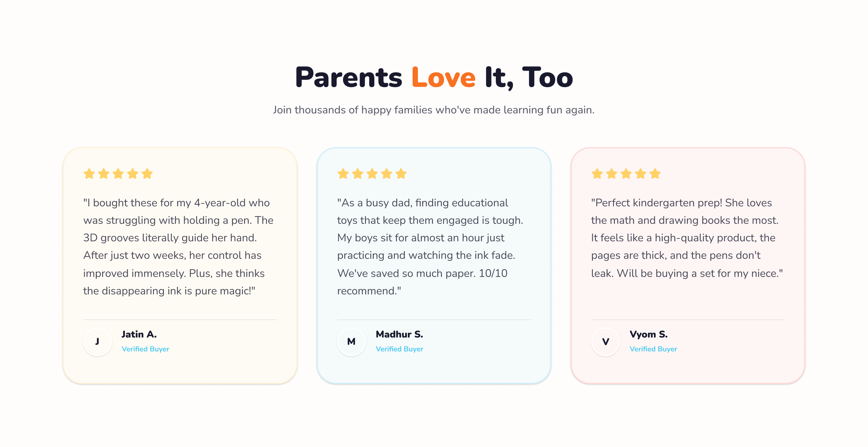This screenshot has height=447, width=868.
Task: Click the M avatar circle for Madhur
Action: click(x=351, y=341)
